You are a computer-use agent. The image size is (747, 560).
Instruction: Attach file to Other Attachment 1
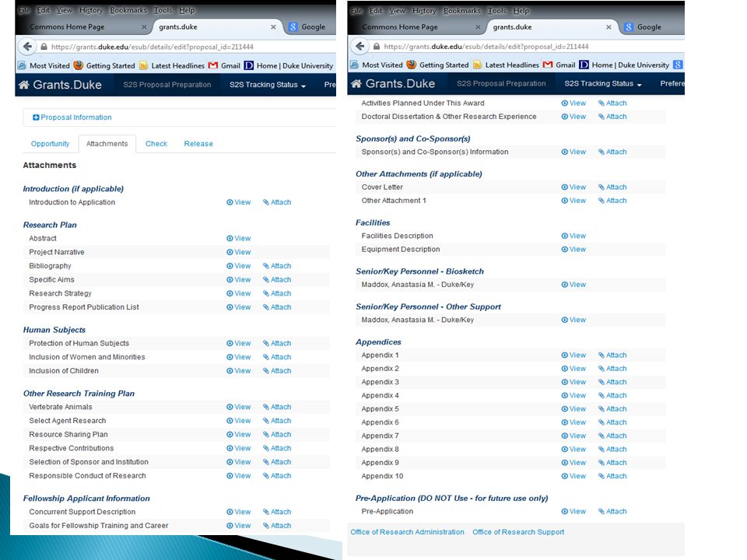(x=612, y=201)
